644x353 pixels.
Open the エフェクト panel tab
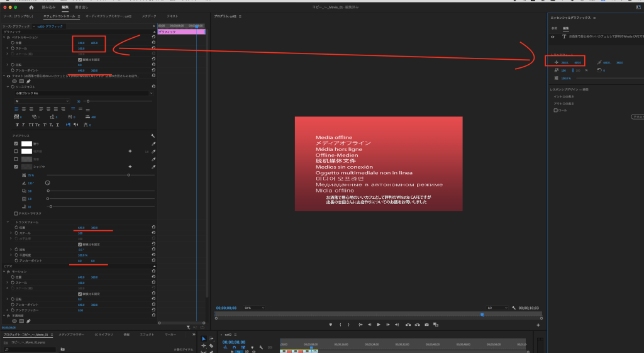tap(147, 335)
